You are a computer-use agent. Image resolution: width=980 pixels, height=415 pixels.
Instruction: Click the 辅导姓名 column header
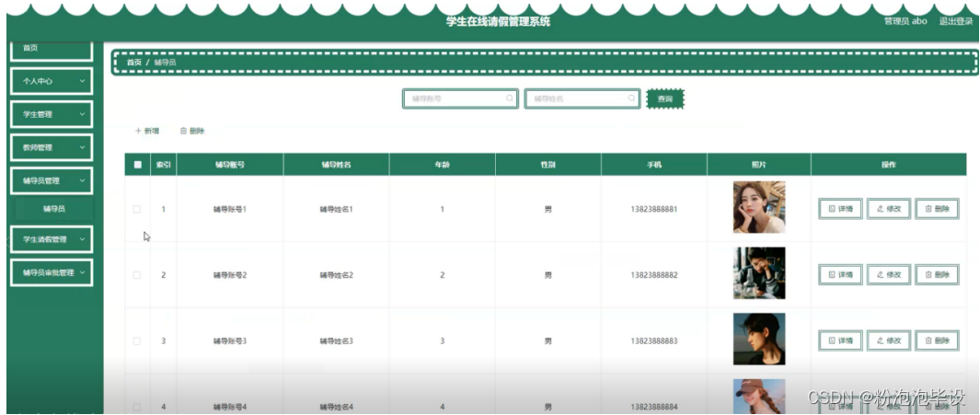pos(336,165)
